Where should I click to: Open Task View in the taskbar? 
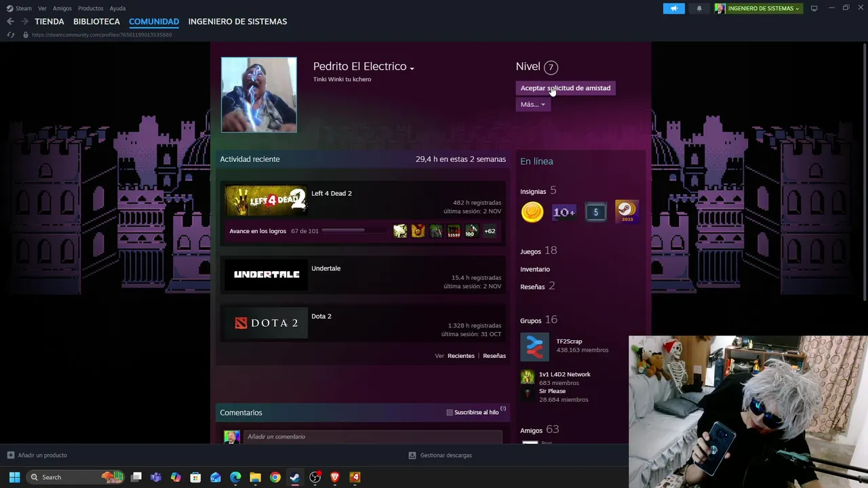(136, 477)
